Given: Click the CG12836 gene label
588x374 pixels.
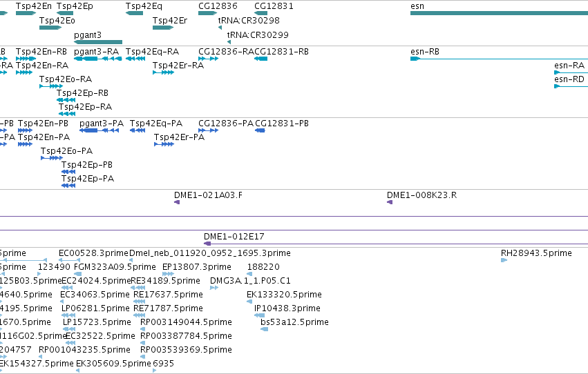Looking at the screenshot, I should tap(218, 6).
